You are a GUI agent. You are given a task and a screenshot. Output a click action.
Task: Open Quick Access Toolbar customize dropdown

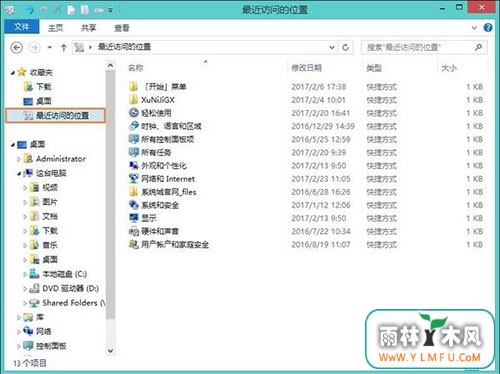[x=111, y=10]
